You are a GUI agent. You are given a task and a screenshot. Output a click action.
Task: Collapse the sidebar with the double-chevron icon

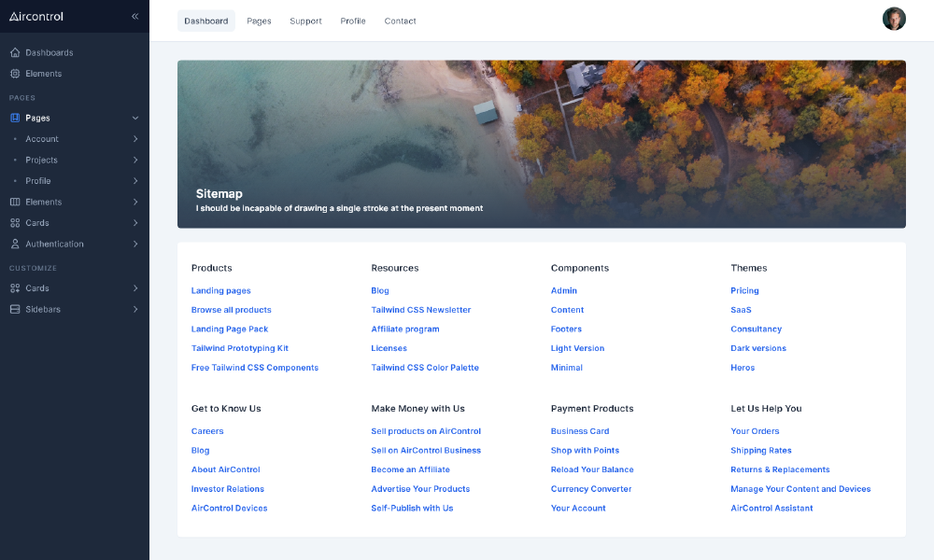(134, 16)
